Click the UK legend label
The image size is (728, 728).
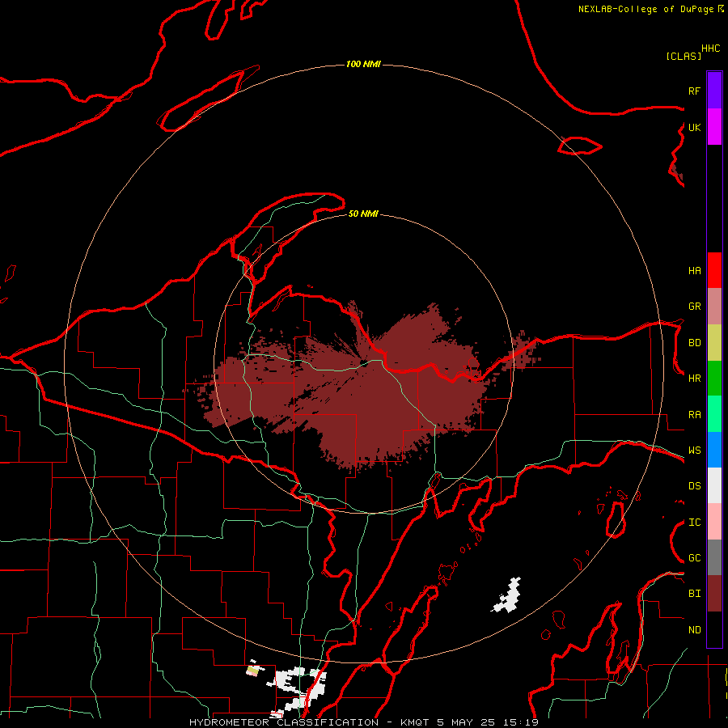click(x=694, y=127)
